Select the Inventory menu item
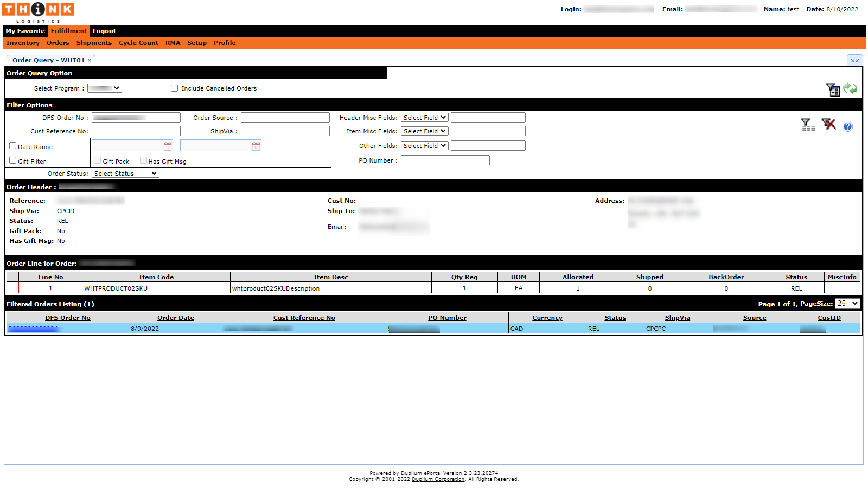The height and width of the screenshot is (488, 868). pos(22,43)
